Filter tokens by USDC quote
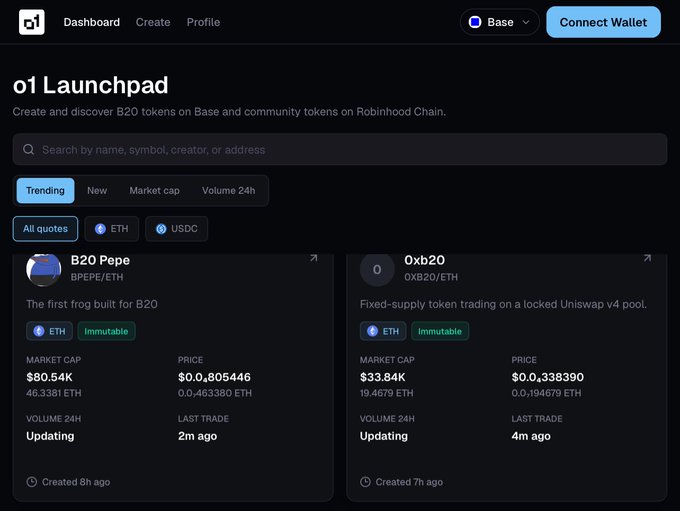Image resolution: width=680 pixels, height=511 pixels. click(x=177, y=229)
